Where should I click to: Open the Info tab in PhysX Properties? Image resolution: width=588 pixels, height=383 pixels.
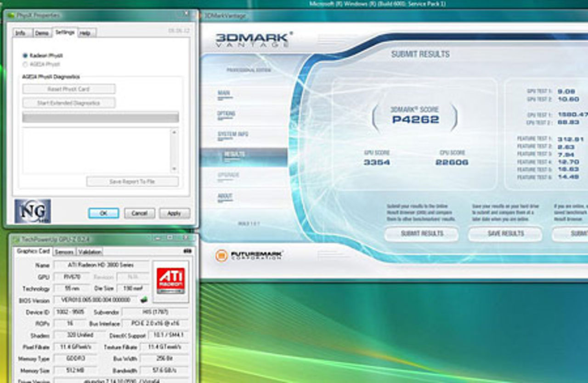[x=21, y=33]
